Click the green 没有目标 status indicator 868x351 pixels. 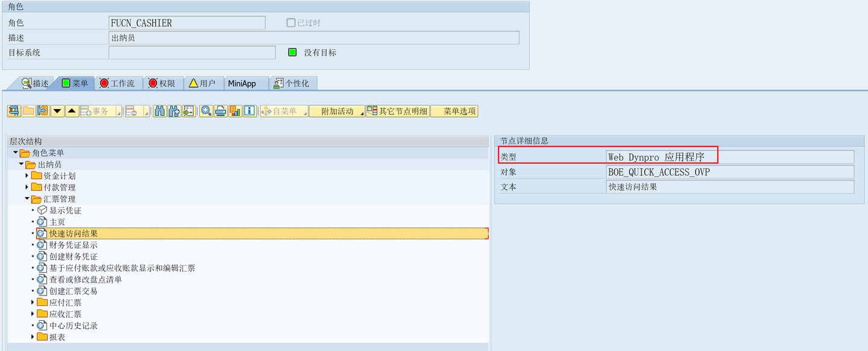[x=292, y=52]
